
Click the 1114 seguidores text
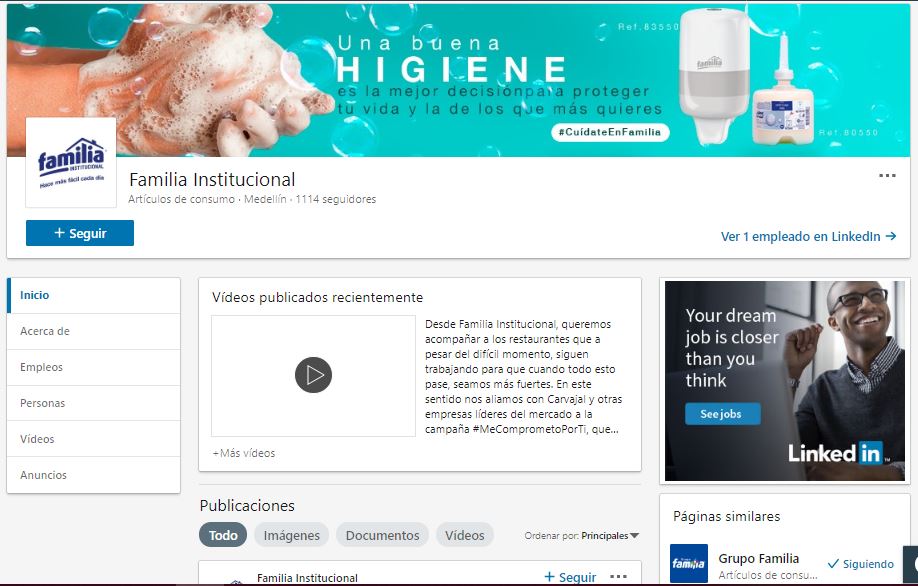[335, 200]
